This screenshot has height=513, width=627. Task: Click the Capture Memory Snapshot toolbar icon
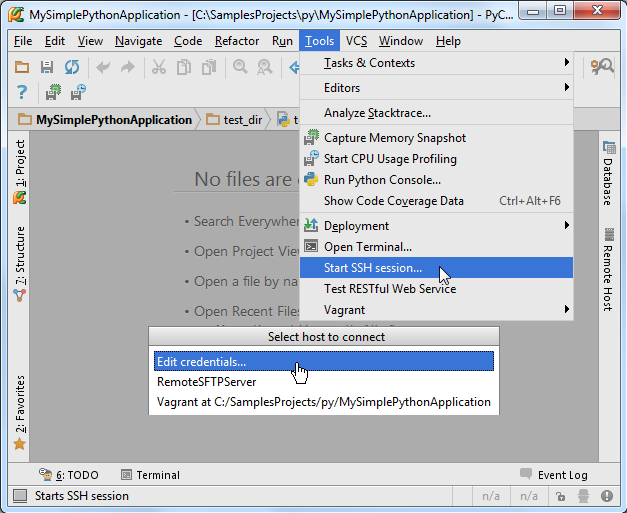[53, 92]
